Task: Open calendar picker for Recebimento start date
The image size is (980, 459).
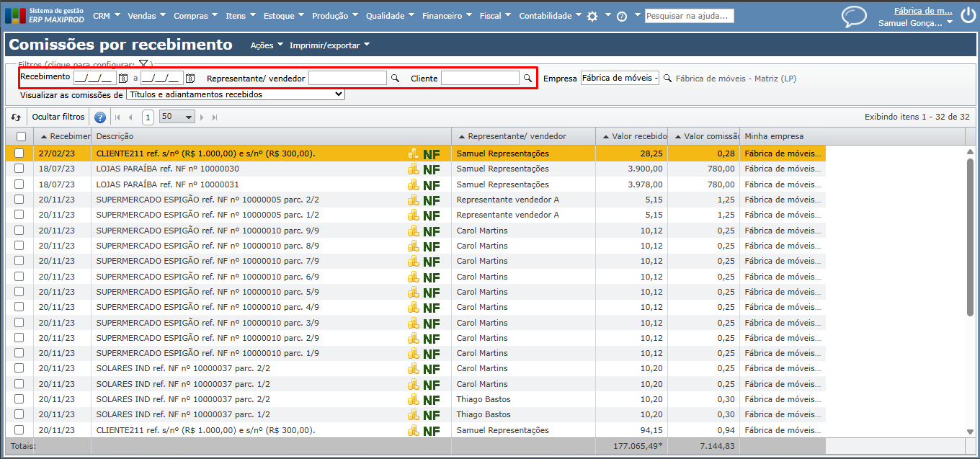Action: (123, 78)
